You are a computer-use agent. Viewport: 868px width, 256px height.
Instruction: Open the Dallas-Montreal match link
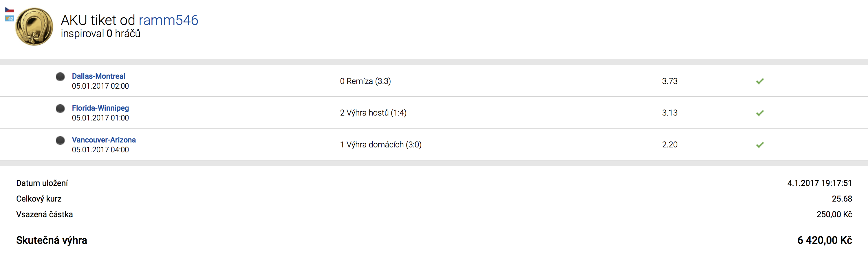pos(98,76)
